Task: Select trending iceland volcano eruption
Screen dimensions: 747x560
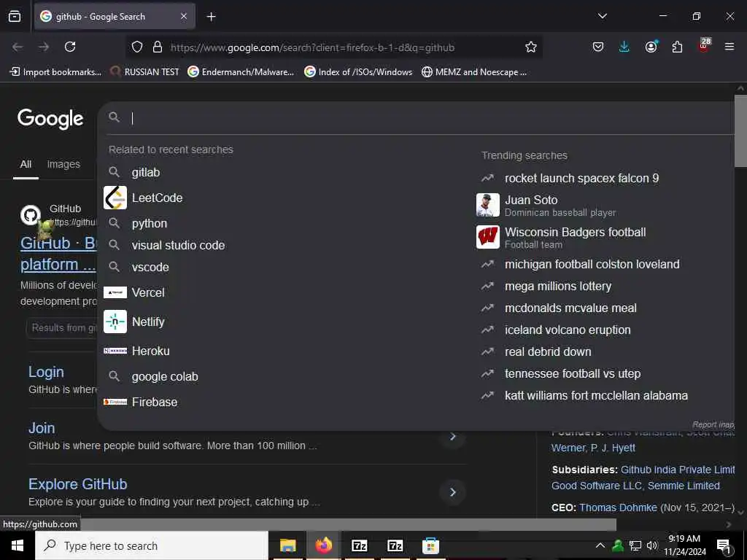Action: (568, 330)
